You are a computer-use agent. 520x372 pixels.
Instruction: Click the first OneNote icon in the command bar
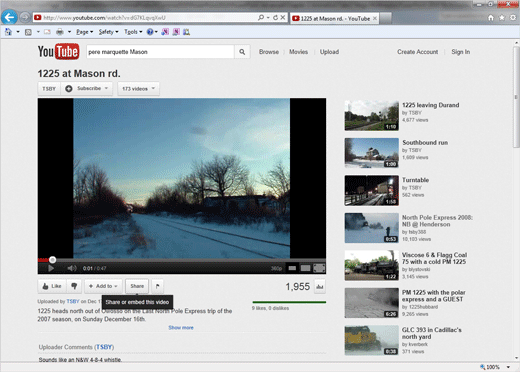point(165,32)
